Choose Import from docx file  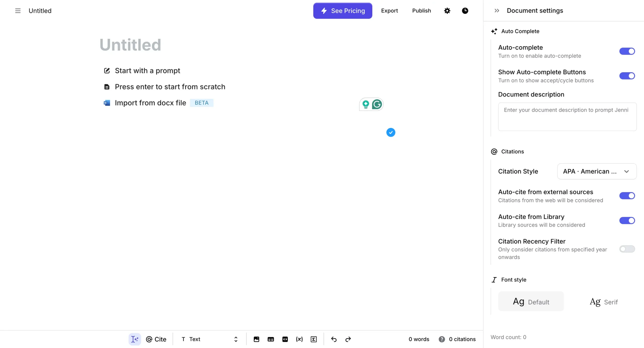click(150, 103)
